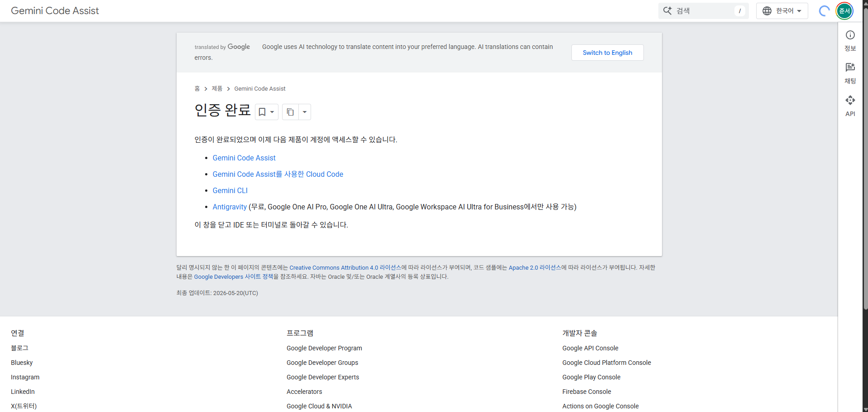Click the copy page icon
Viewport: 868px width, 412px height.
[x=290, y=112]
